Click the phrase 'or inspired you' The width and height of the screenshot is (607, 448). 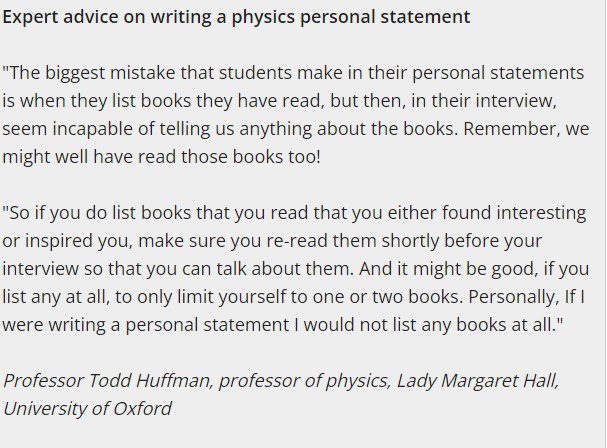(68, 241)
